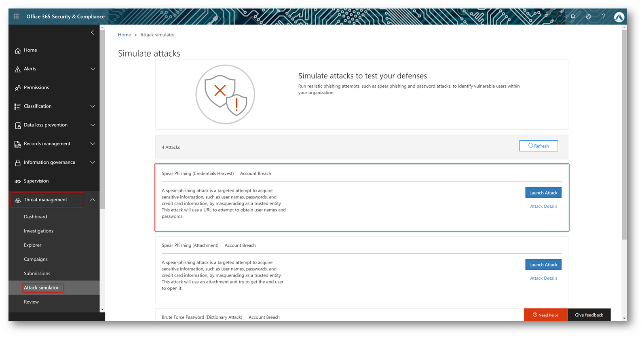
Task: Expand the Information governance chevron
Action: pos(93,162)
